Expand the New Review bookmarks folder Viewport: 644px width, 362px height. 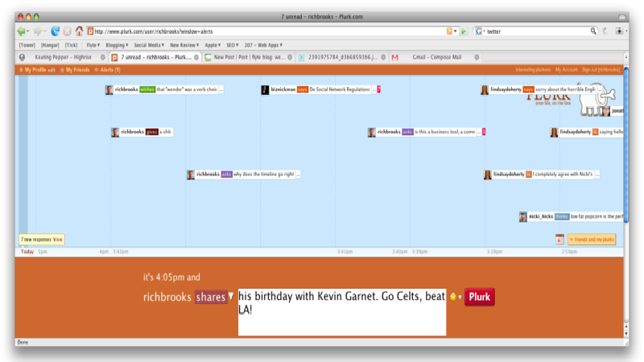(184, 45)
